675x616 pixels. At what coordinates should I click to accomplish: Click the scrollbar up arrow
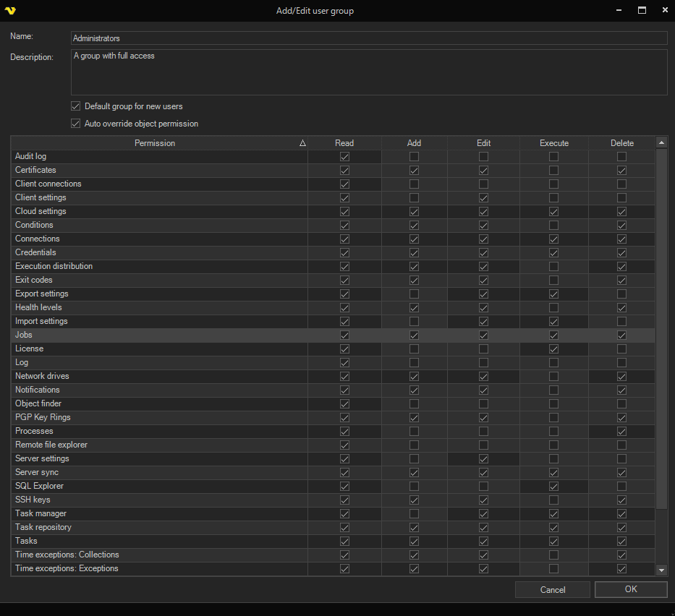click(x=661, y=143)
